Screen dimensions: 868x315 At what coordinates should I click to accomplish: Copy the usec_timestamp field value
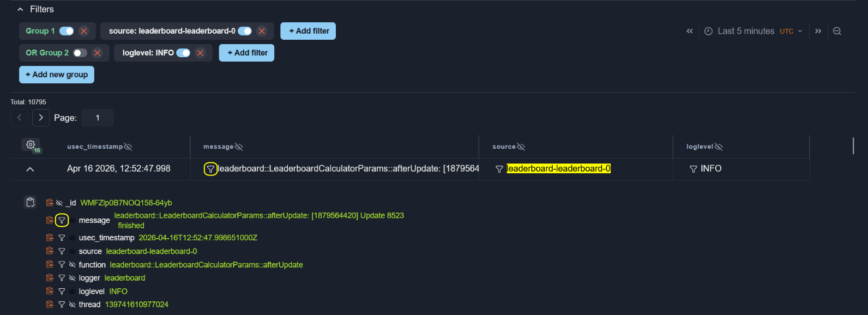point(50,238)
